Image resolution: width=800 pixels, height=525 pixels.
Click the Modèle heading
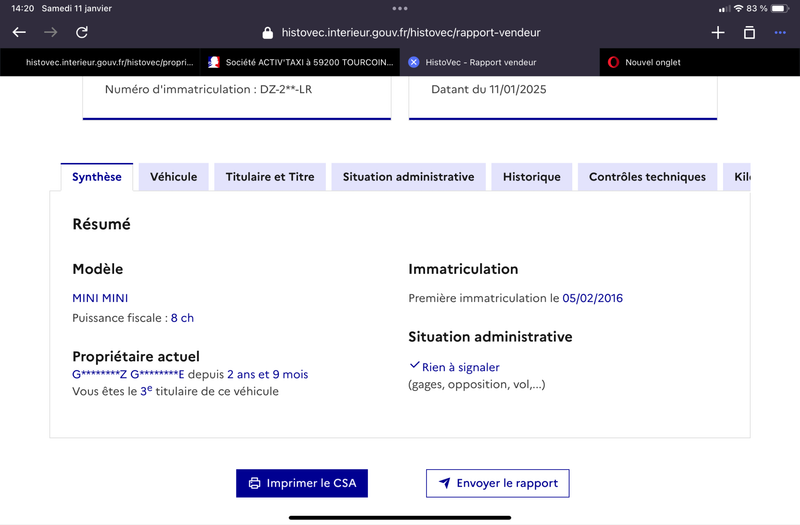pyautogui.click(x=97, y=269)
